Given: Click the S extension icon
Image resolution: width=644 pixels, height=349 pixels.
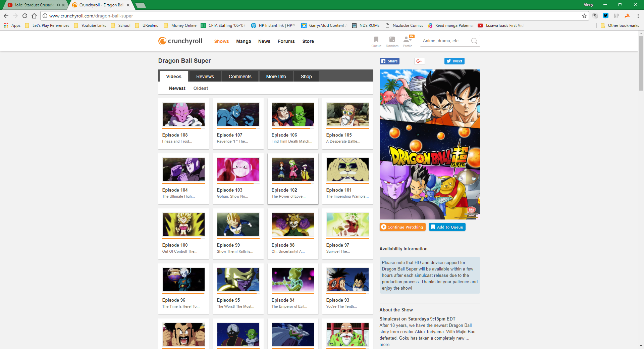Looking at the screenshot, I should [595, 16].
